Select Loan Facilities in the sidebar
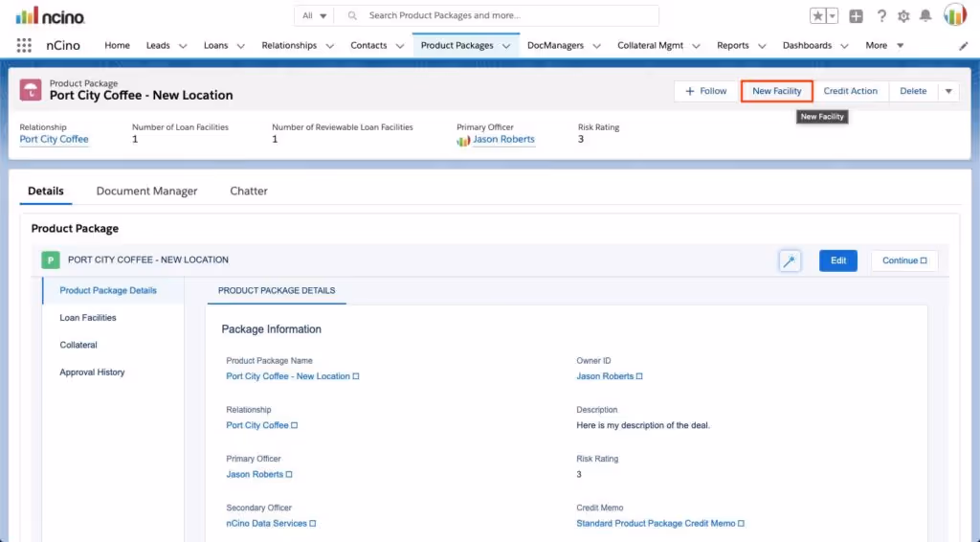Image resolution: width=980 pixels, height=542 pixels. [88, 318]
